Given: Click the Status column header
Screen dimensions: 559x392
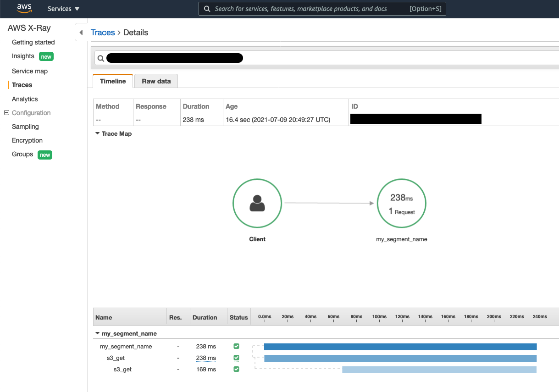Looking at the screenshot, I should [x=239, y=317].
